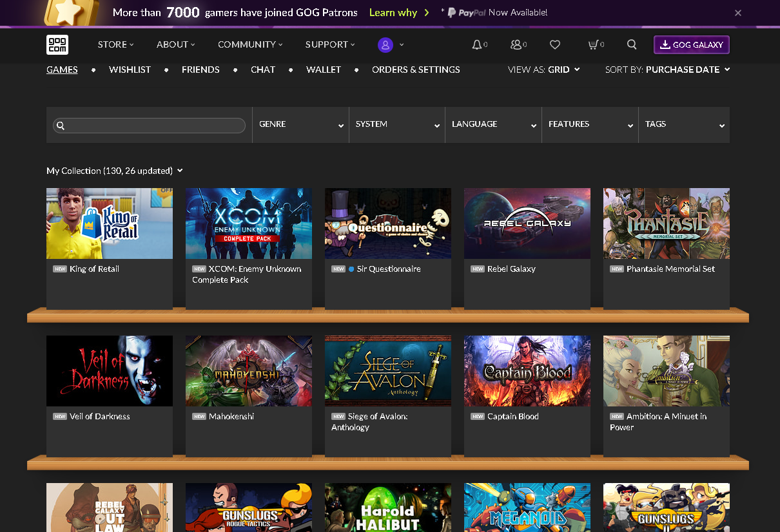Image resolution: width=780 pixels, height=532 pixels.
Task: Expand the GENRE filter dropdown
Action: coord(300,124)
